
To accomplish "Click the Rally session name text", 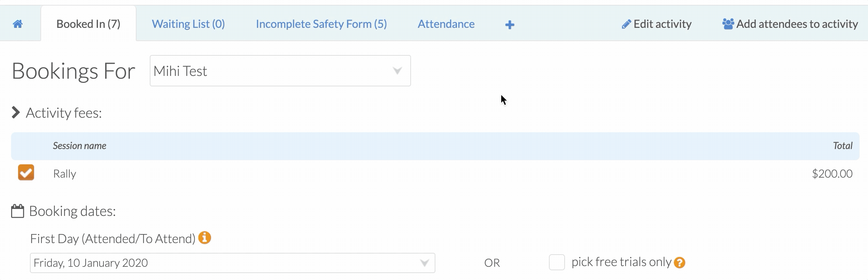I will (65, 174).
